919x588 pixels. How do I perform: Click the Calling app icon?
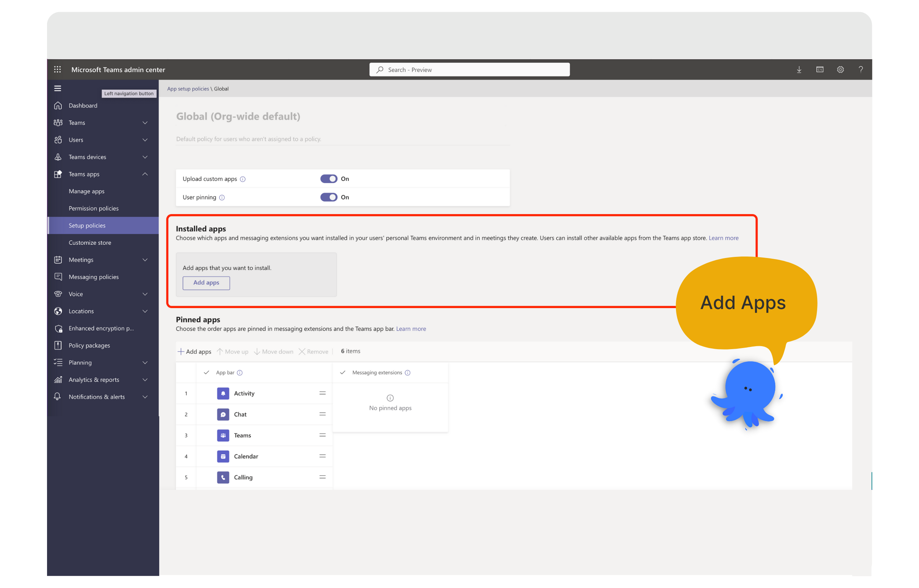tap(223, 477)
